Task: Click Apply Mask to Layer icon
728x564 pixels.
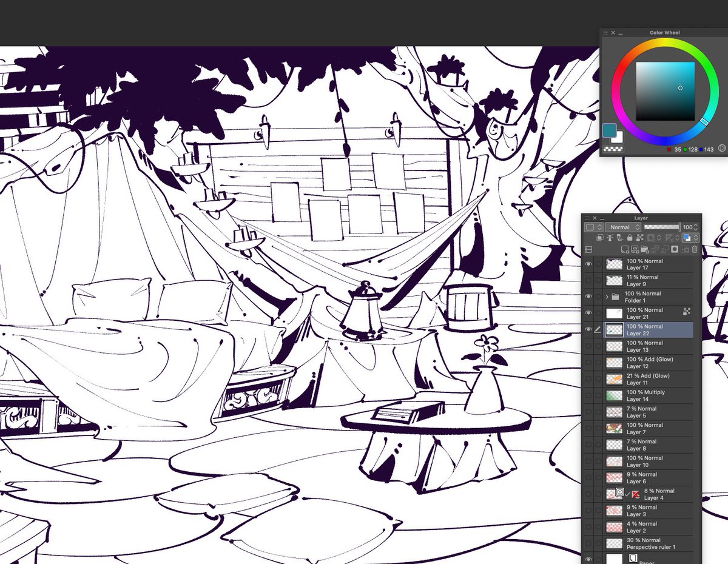Action: point(685,249)
